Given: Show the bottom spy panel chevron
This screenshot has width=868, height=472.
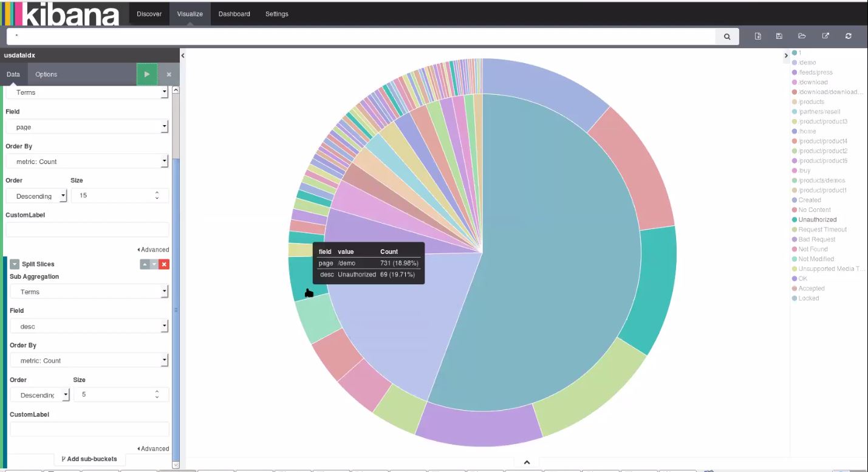Looking at the screenshot, I should [x=527, y=462].
